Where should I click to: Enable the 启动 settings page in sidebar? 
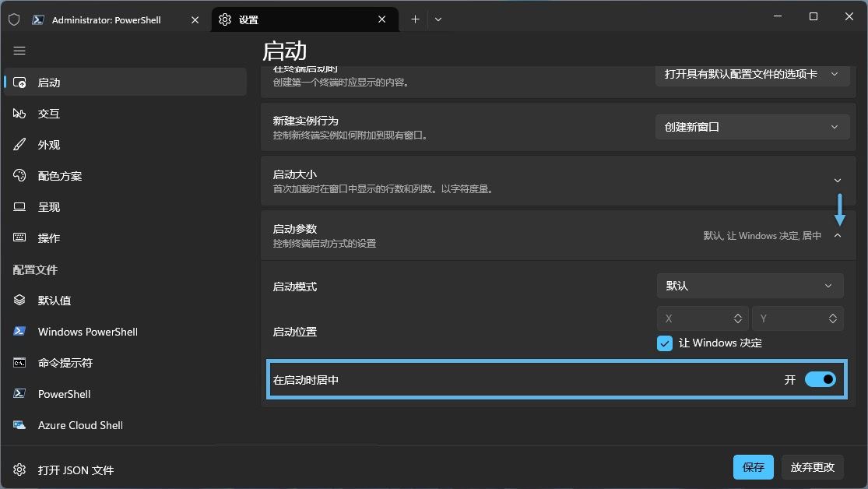(48, 82)
